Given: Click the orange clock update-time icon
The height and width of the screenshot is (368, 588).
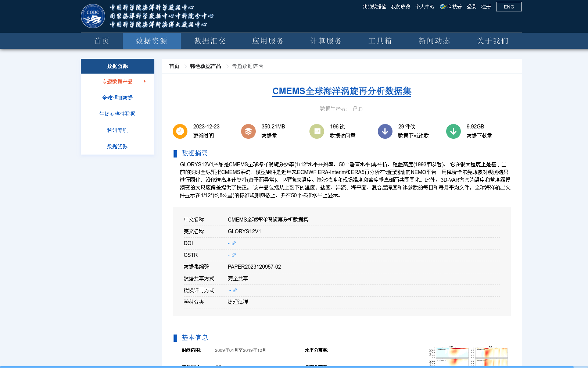Looking at the screenshot, I should point(180,131).
